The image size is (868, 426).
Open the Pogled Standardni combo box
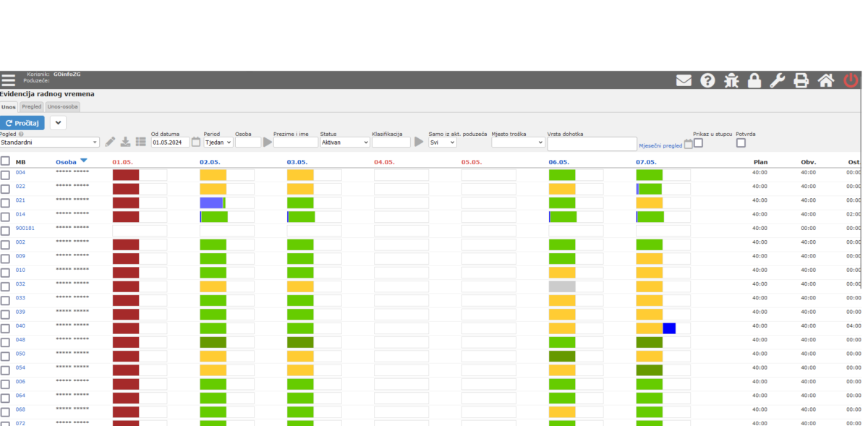click(x=49, y=142)
